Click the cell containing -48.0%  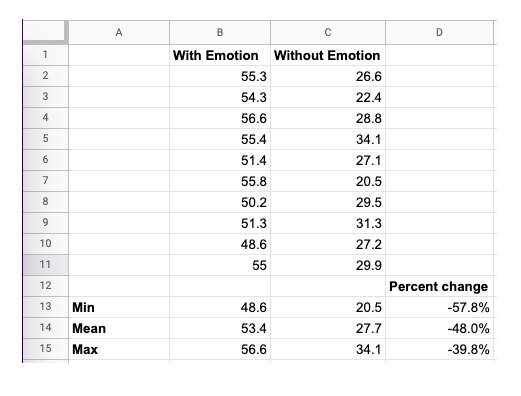point(439,328)
